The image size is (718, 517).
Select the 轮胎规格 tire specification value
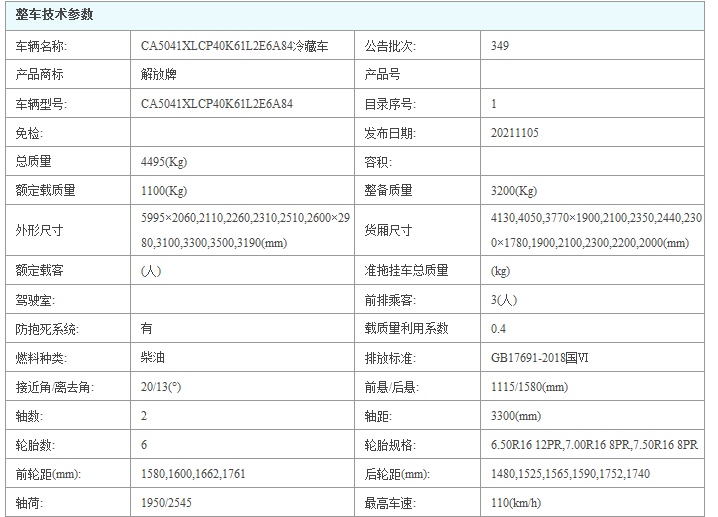[594, 445]
